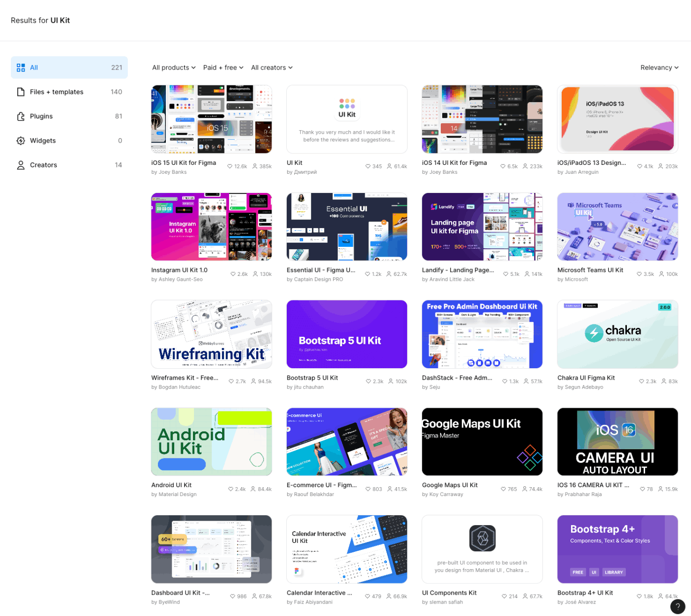Switch to Creators results
This screenshot has height=616, width=691.
click(x=69, y=165)
